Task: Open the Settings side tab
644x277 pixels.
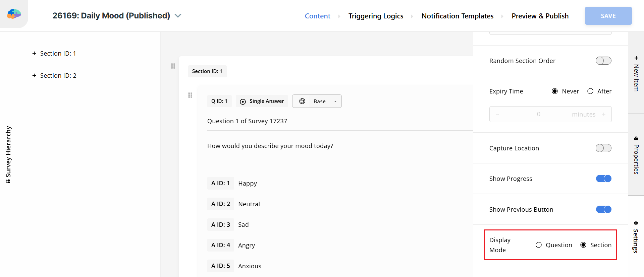Action: (x=636, y=237)
